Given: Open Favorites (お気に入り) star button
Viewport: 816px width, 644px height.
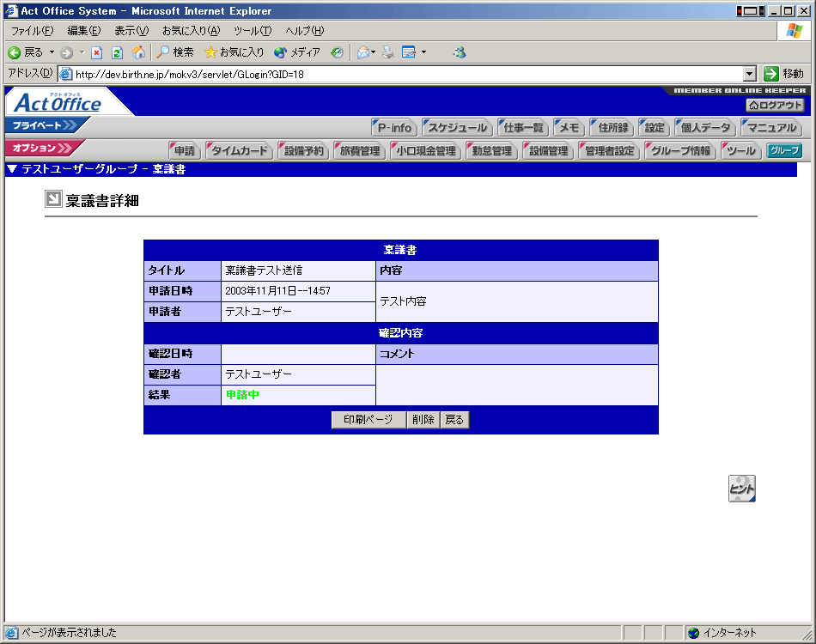Looking at the screenshot, I should (234, 52).
